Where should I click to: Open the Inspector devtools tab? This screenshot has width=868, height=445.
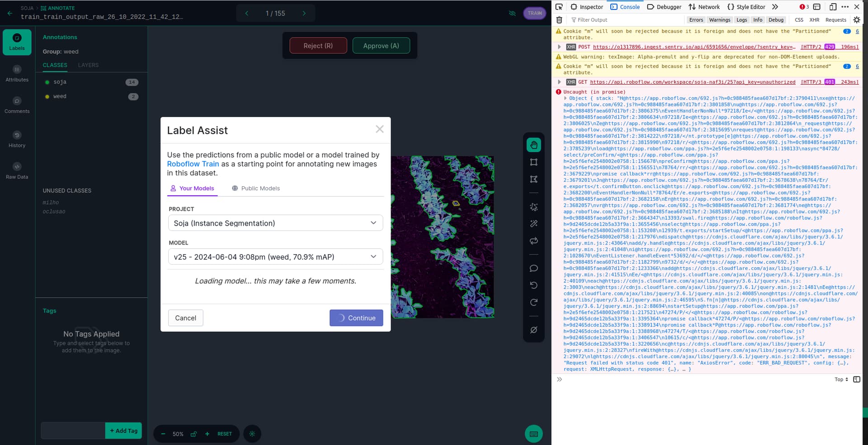tap(587, 7)
